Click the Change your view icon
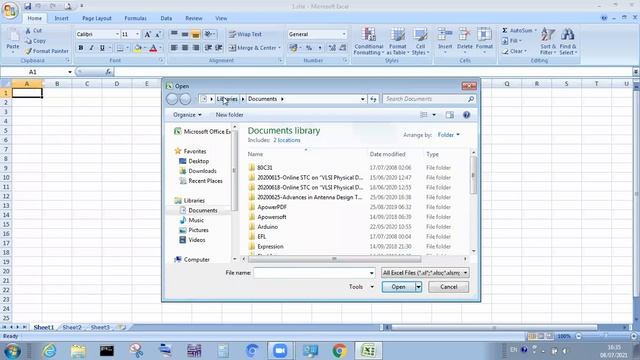The height and width of the screenshot is (360, 640). pyautogui.click(x=424, y=115)
